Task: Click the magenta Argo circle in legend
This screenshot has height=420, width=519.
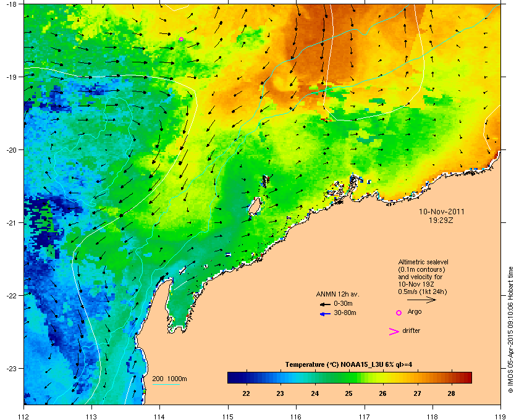Action: point(399,313)
